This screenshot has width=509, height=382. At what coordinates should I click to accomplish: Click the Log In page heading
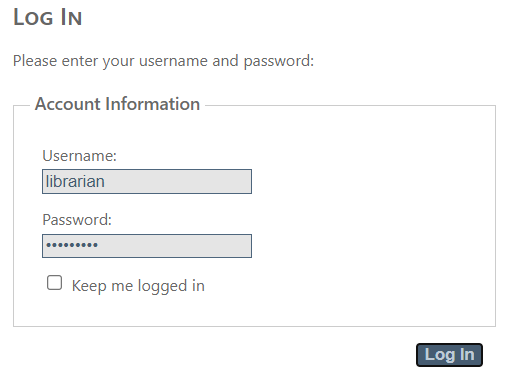coord(47,17)
